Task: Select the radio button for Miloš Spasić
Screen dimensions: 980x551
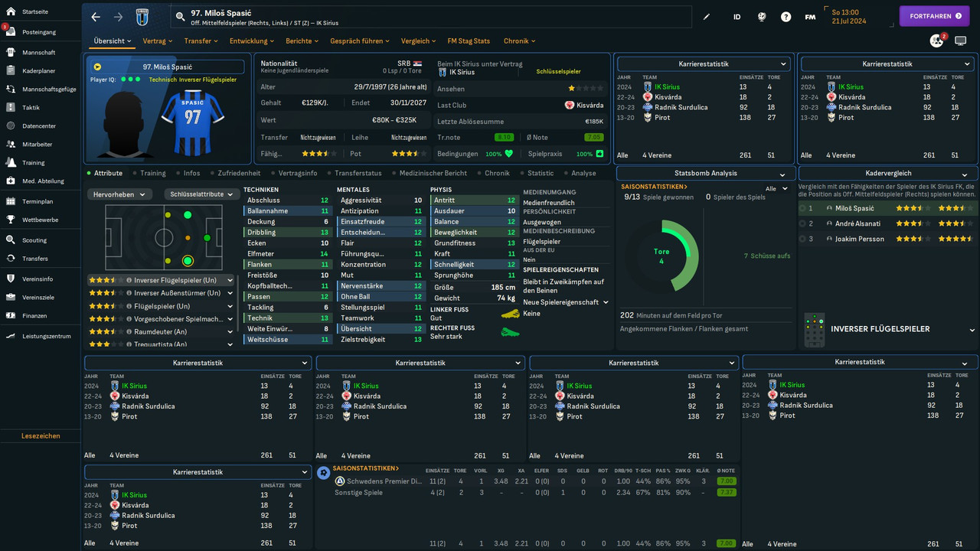Action: tap(802, 208)
